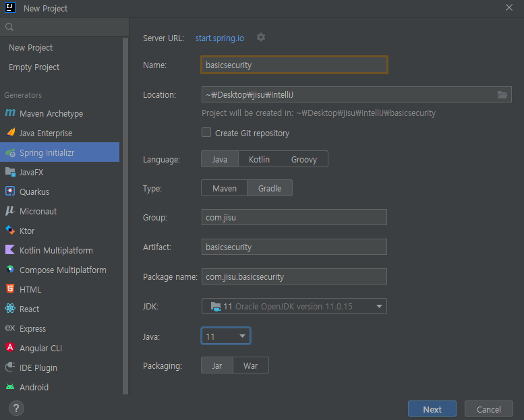Choose the Android generator label
The height and width of the screenshot is (420, 524).
point(34,387)
